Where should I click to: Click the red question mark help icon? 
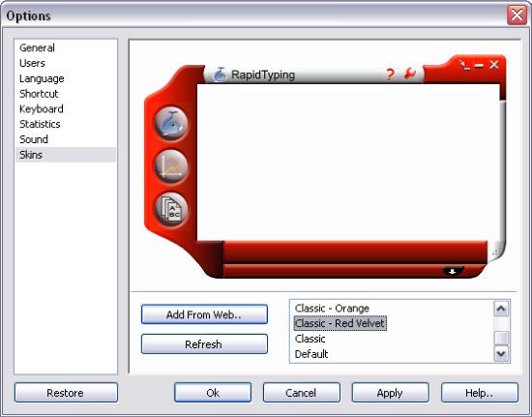(x=390, y=74)
